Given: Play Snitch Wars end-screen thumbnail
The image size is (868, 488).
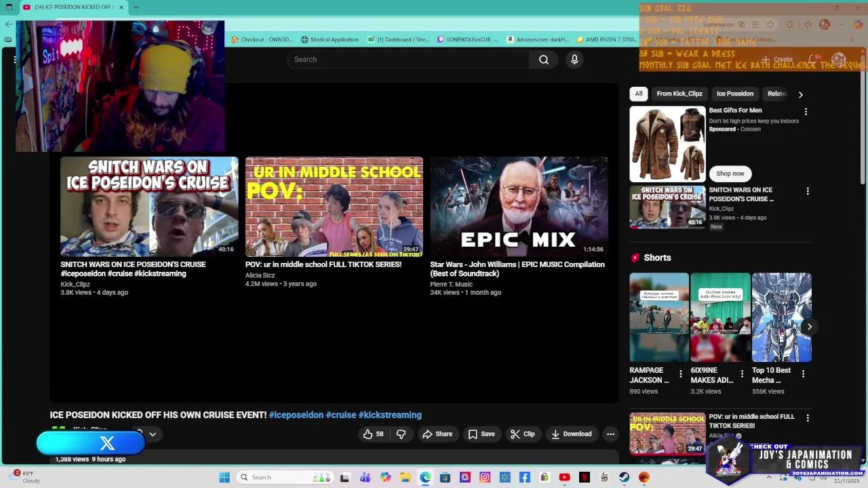Looking at the screenshot, I should click(x=149, y=207).
